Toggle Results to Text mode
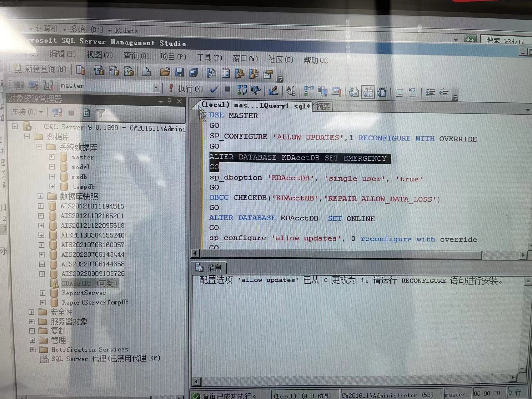532x399 pixels. (354, 93)
